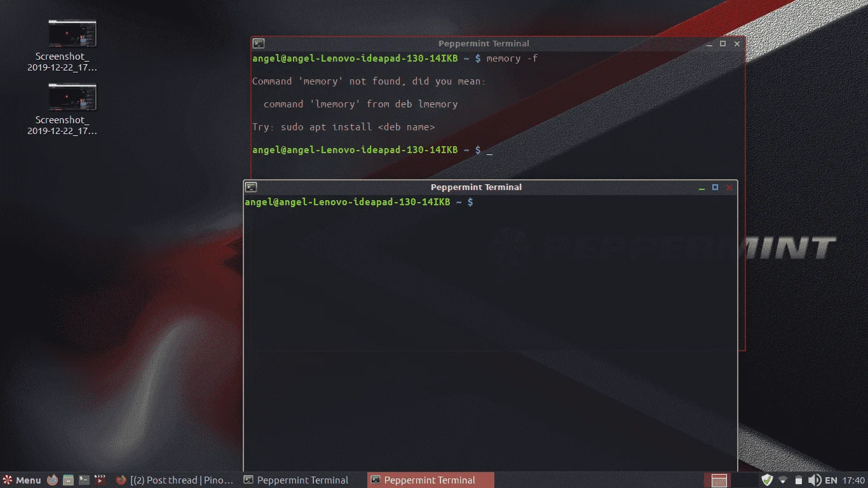Launch a terminal from the panel launcher icon
The width and height of the screenshot is (868, 488).
click(x=84, y=480)
